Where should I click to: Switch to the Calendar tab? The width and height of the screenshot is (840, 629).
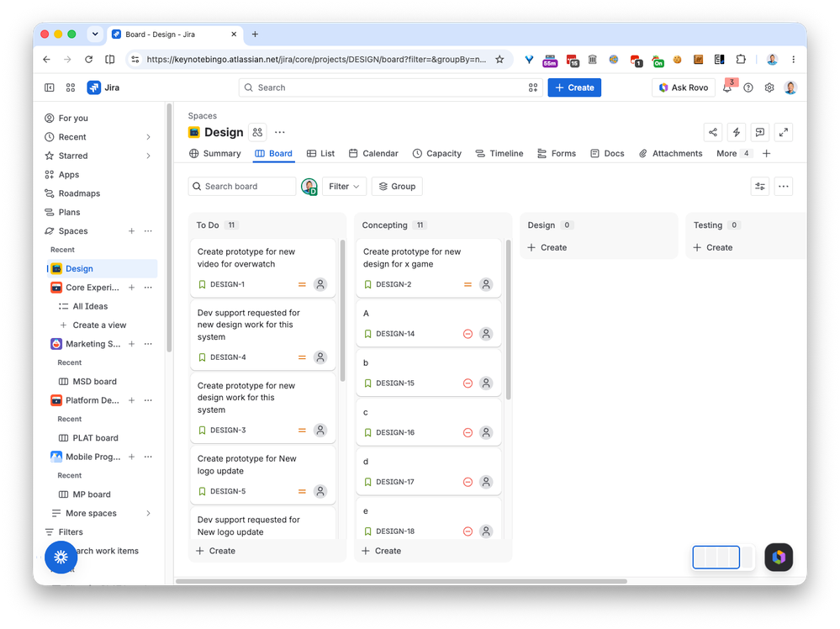[x=373, y=153]
